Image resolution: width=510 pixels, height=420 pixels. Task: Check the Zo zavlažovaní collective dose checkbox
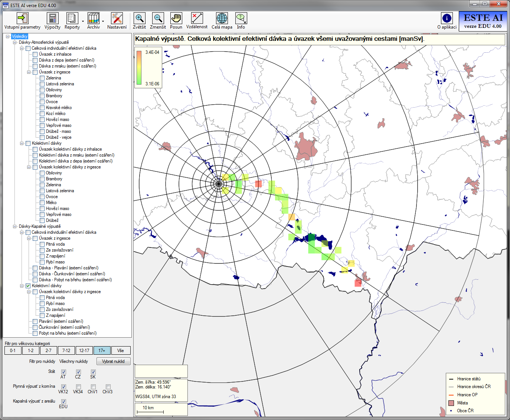click(x=42, y=309)
